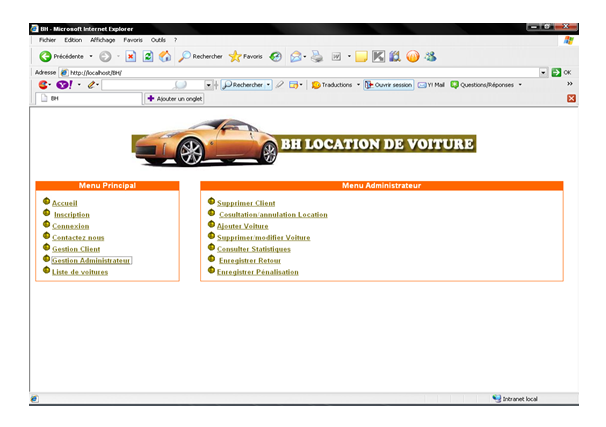Open Questions/Réponses toolbar button
Viewport: 606px width, 427px height.
click(x=482, y=85)
